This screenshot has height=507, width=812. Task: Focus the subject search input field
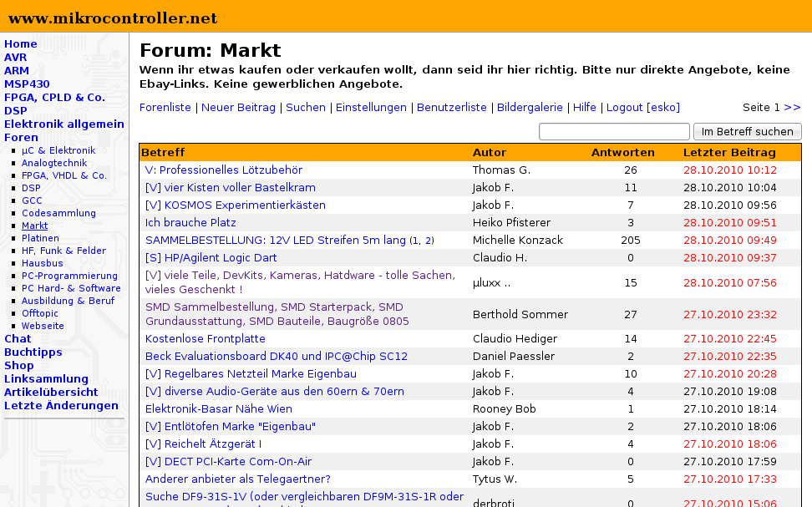click(614, 131)
